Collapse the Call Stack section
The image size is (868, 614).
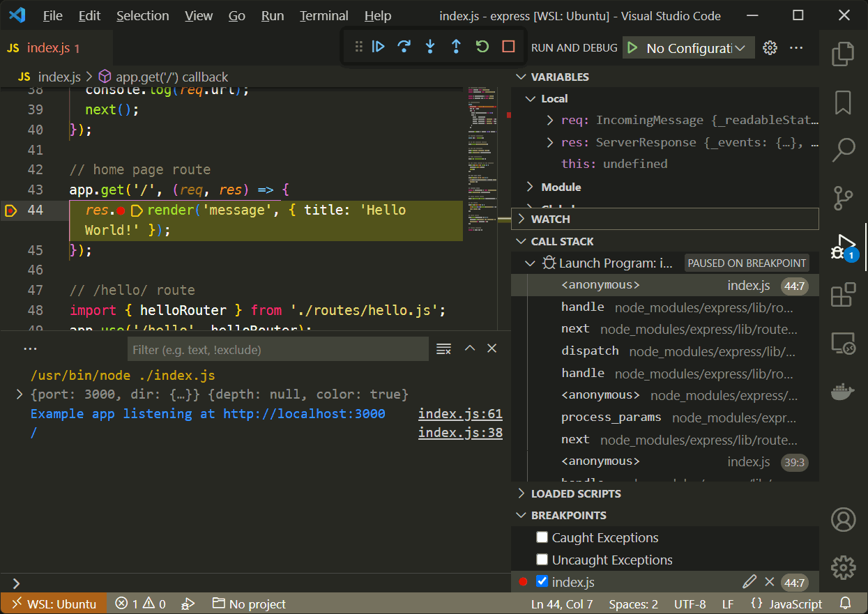tap(521, 240)
